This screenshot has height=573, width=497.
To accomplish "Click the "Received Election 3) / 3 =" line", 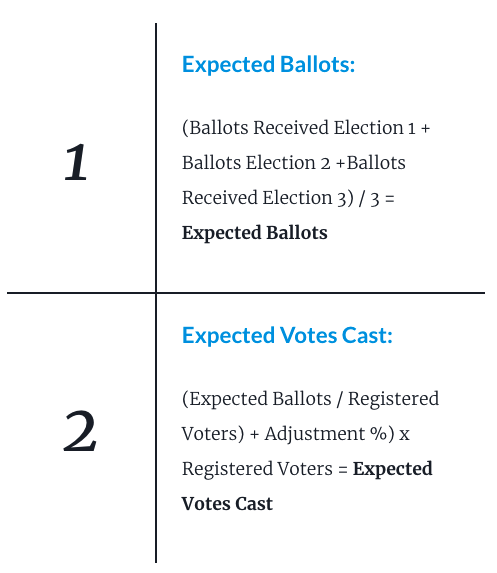I will click(x=288, y=198).
